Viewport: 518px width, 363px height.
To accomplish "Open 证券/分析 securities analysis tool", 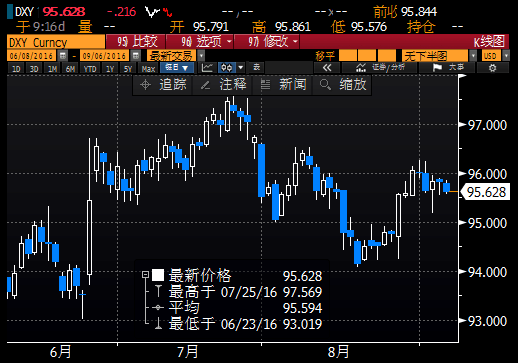I will 380,68.
